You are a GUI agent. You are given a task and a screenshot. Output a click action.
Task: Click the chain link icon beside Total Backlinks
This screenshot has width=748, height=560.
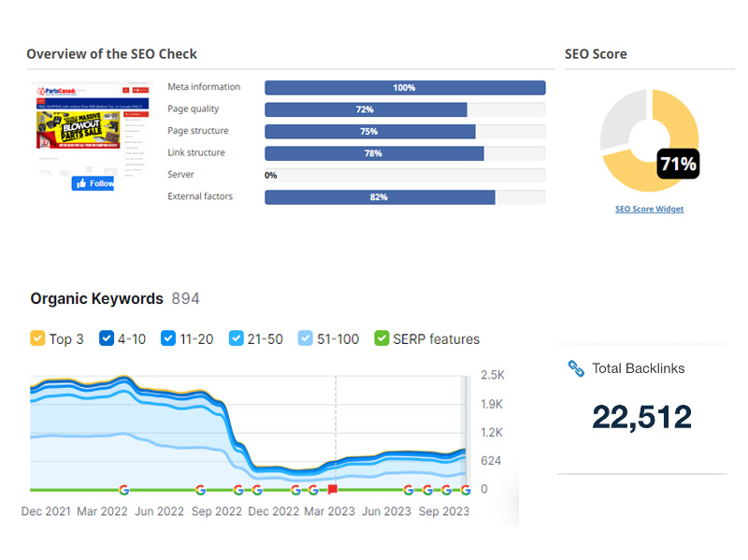click(x=576, y=368)
